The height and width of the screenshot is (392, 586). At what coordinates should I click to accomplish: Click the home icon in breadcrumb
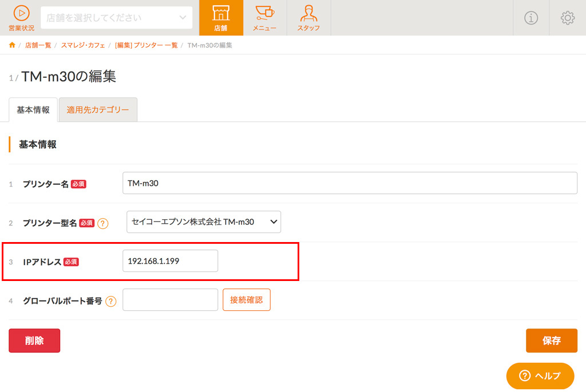12,45
